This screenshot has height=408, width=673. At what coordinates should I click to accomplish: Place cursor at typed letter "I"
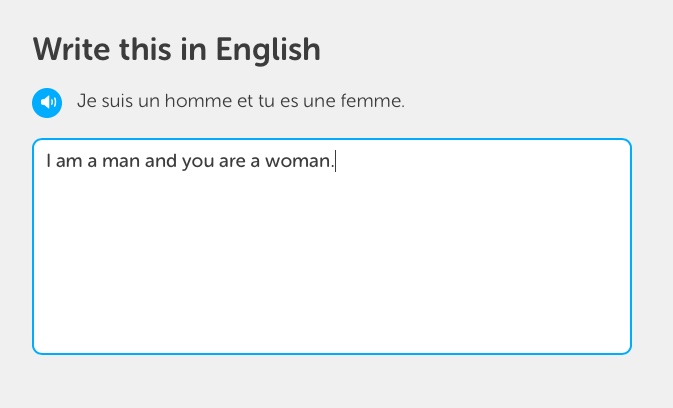tap(49, 161)
